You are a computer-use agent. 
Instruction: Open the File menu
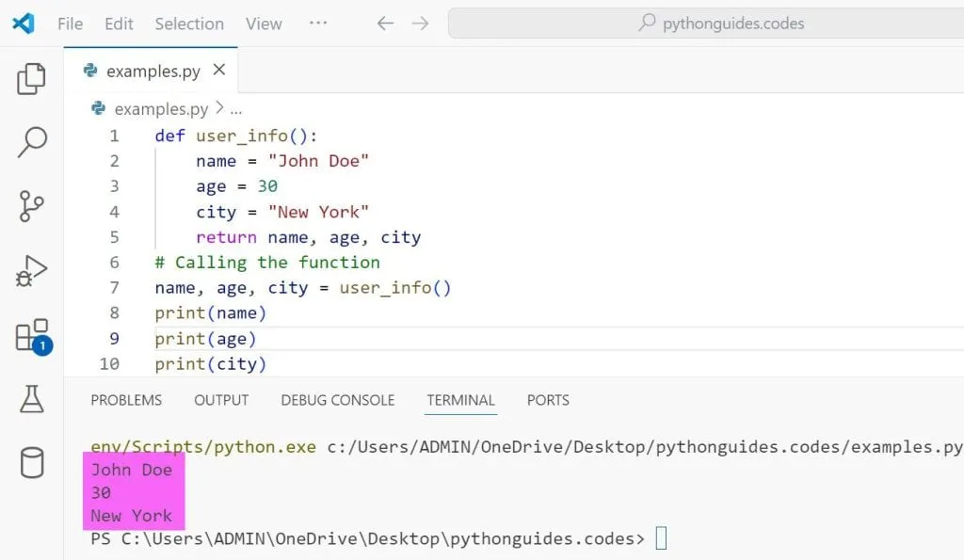pyautogui.click(x=70, y=24)
